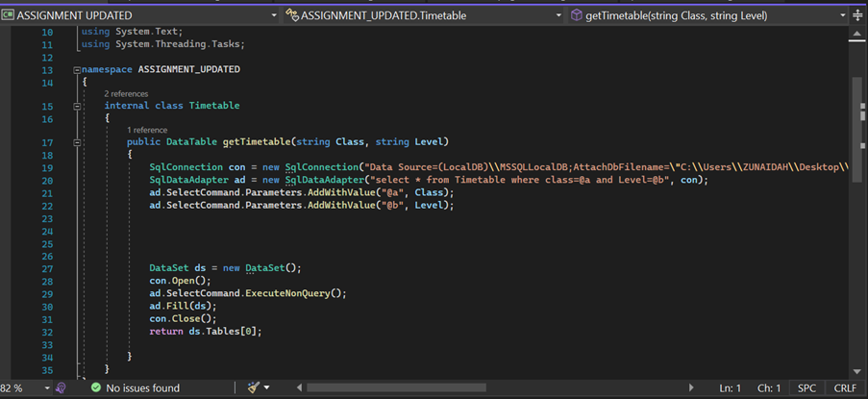Collapse the namespace ASSIGNMENT_UPDATED block
This screenshot has width=868, height=399.
tap(76, 70)
